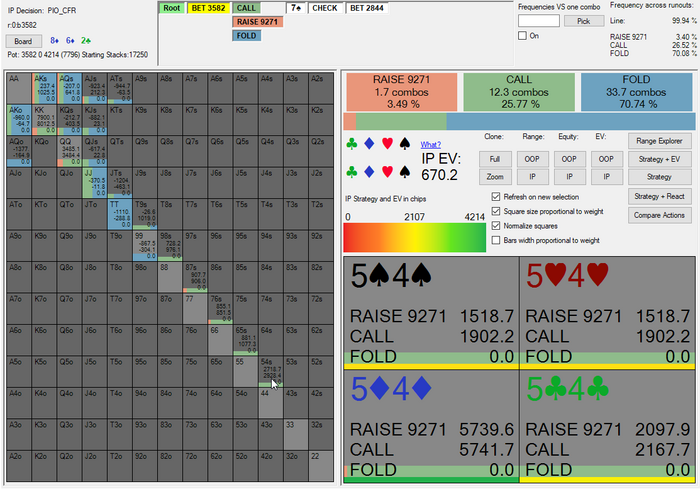Click the Zoom clone button
The width and height of the screenshot is (700, 489).
[495, 177]
